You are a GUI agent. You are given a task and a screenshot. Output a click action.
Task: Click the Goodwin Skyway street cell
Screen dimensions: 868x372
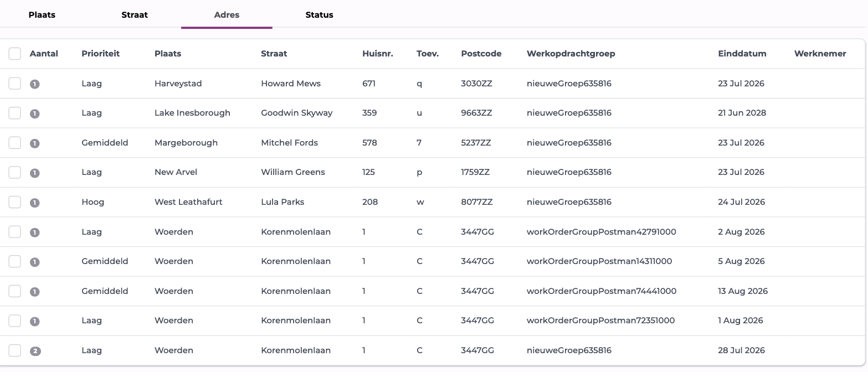[297, 113]
